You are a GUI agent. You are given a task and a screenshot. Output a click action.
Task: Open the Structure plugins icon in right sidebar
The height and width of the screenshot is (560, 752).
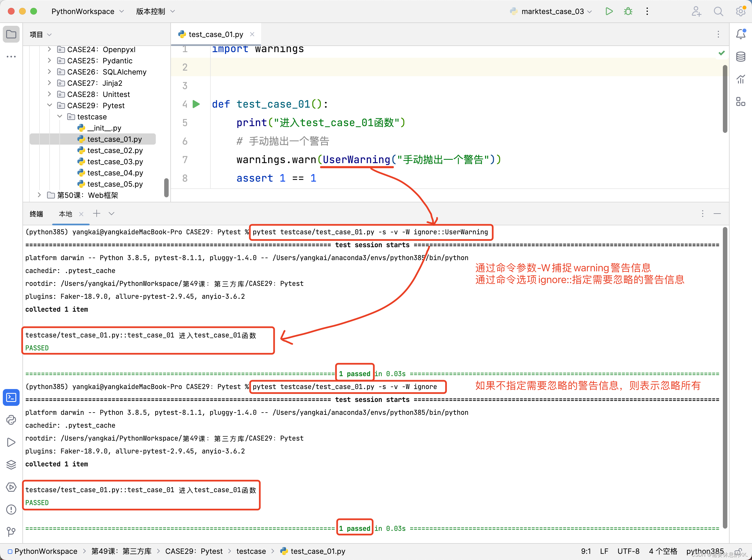click(741, 101)
